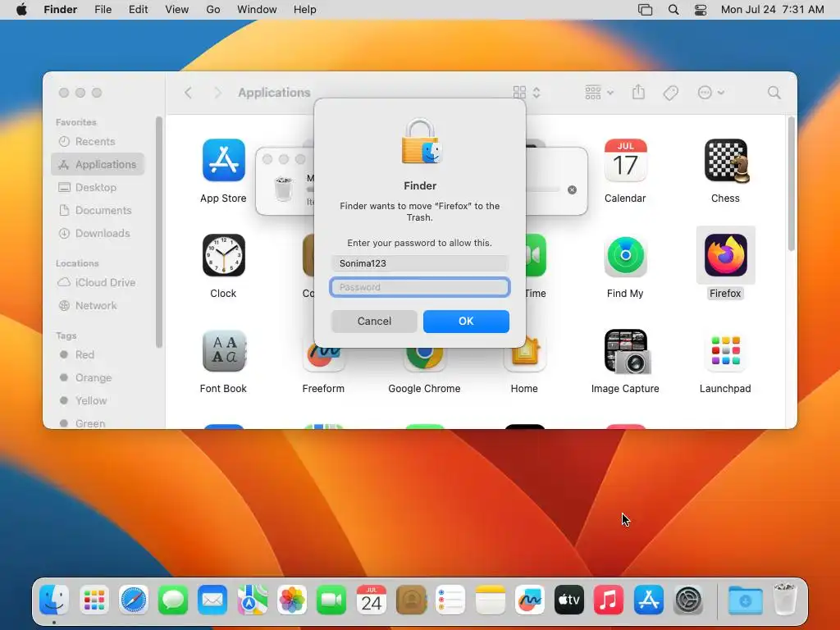Image resolution: width=840 pixels, height=630 pixels.
Task: Open Freeform from the Dock
Action: pyautogui.click(x=529, y=600)
